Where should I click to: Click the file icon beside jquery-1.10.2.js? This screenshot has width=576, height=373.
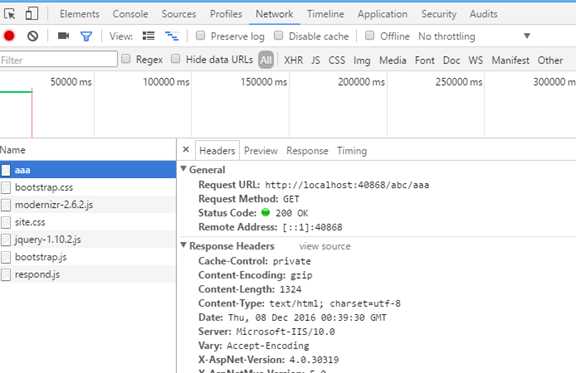pyautogui.click(x=6, y=240)
